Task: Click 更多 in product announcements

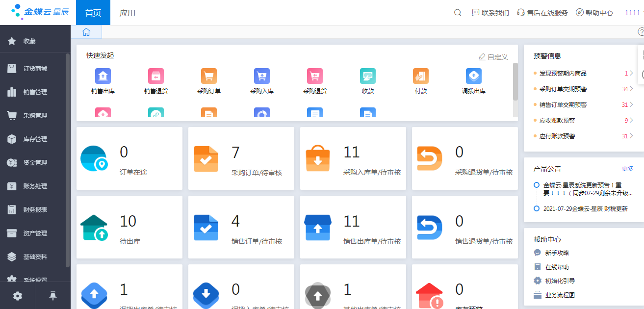Action: [628, 169]
